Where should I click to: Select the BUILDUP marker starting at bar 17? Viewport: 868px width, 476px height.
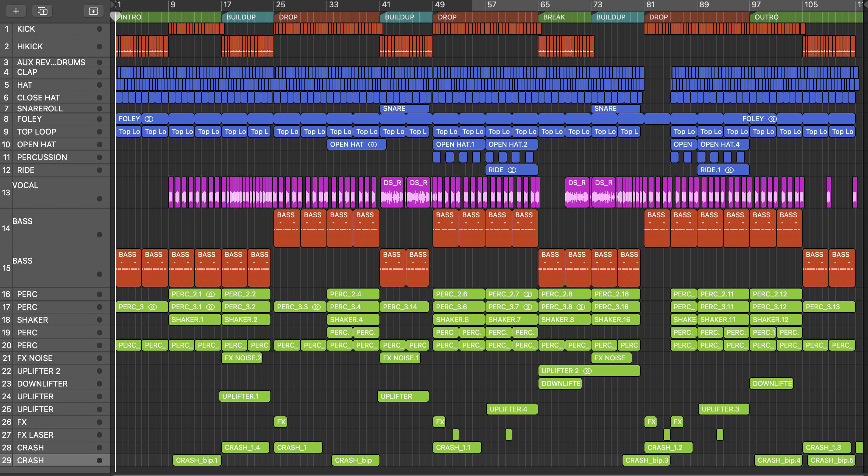click(x=247, y=17)
